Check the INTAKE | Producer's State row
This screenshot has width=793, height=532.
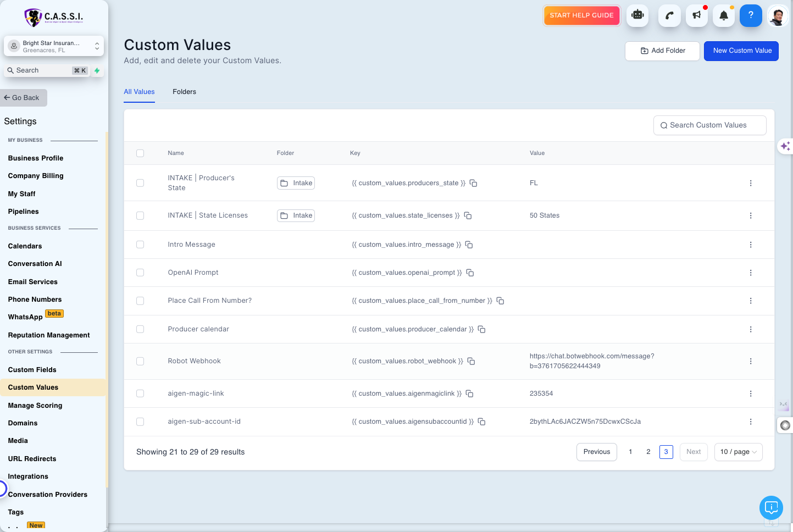tap(140, 183)
